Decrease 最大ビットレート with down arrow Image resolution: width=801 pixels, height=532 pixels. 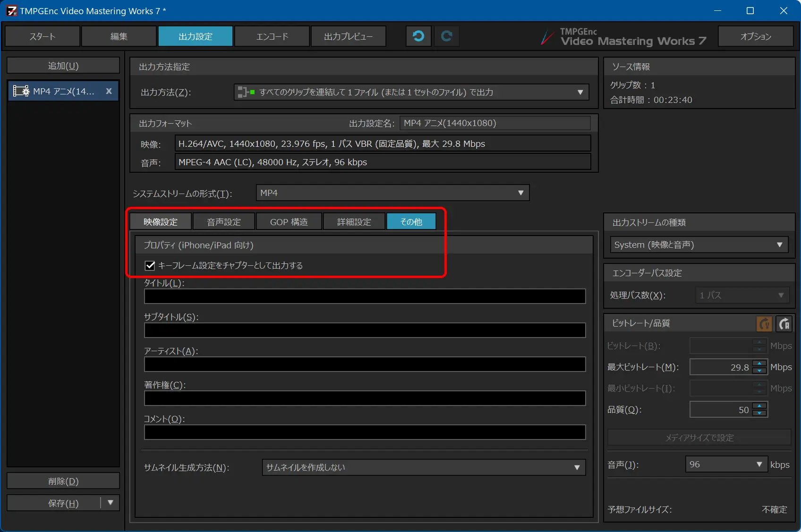(759, 371)
